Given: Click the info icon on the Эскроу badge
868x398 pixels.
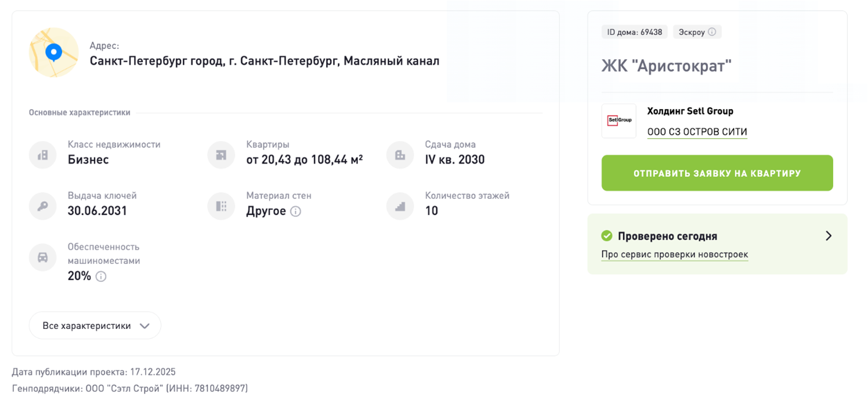Looking at the screenshot, I should click(x=712, y=32).
